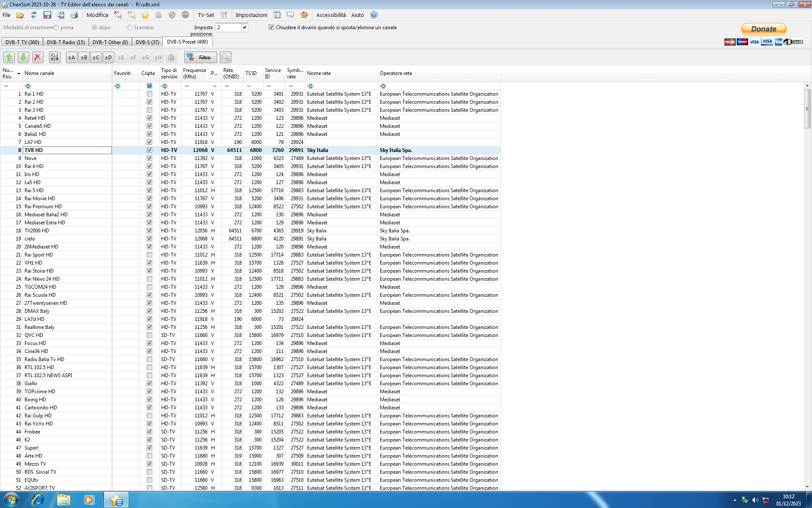Screen dimensions: 812x508
Task: Open the TV-Set menu
Action: [206, 15]
